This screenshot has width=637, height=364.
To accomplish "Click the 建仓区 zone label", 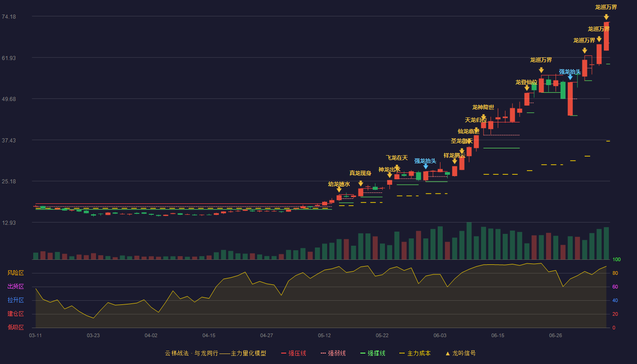I will pyautogui.click(x=15, y=314).
